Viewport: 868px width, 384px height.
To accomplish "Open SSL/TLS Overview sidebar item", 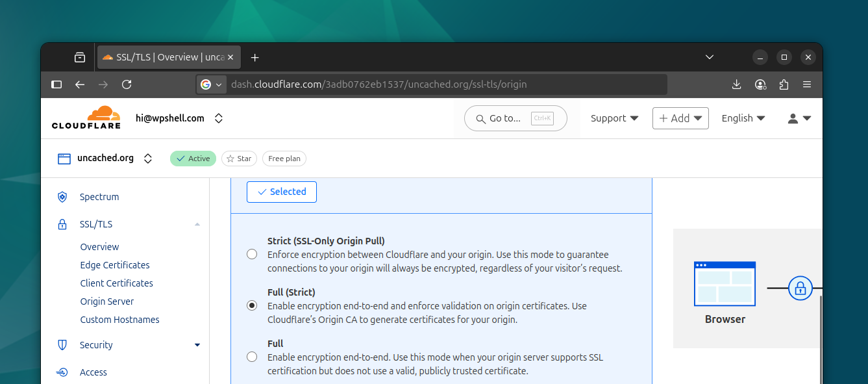I will click(99, 247).
